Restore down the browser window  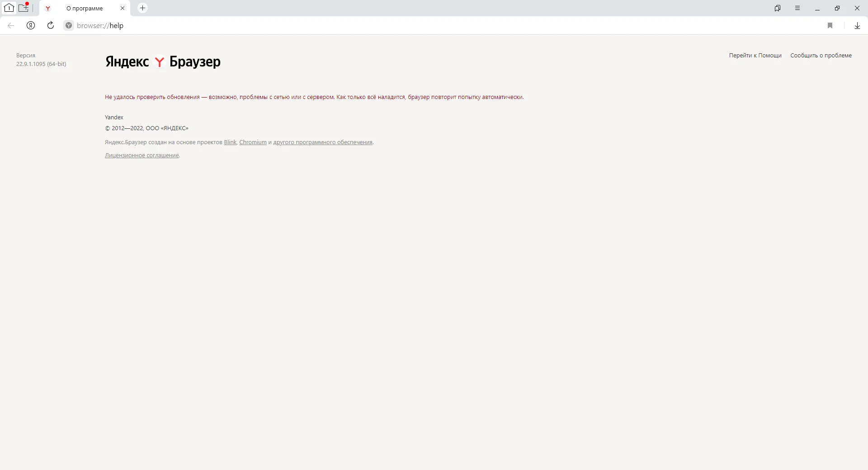(837, 8)
